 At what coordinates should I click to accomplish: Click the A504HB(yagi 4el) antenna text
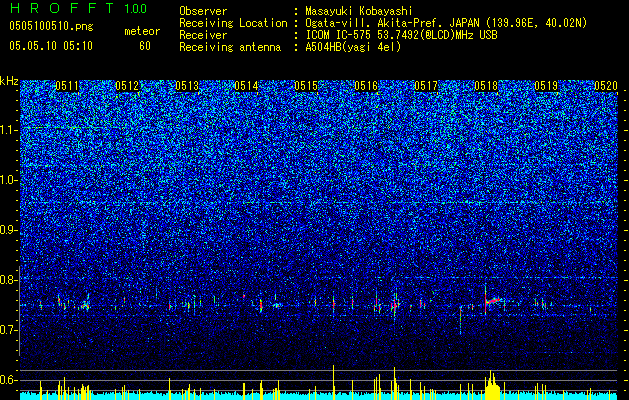(x=353, y=47)
